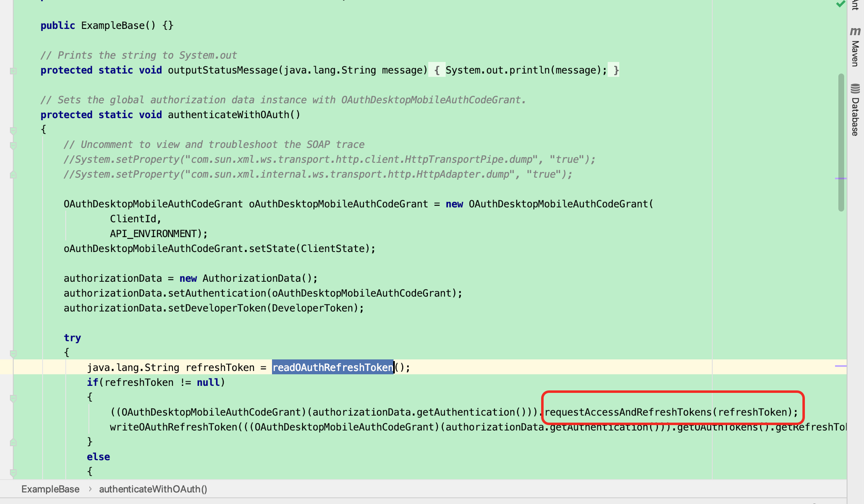The height and width of the screenshot is (504, 864).
Task: Collapse the else block fold marker
Action: coord(13,472)
